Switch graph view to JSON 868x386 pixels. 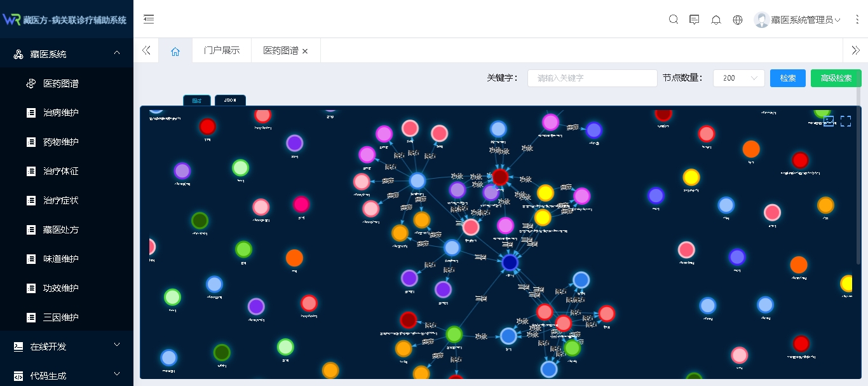tap(230, 100)
